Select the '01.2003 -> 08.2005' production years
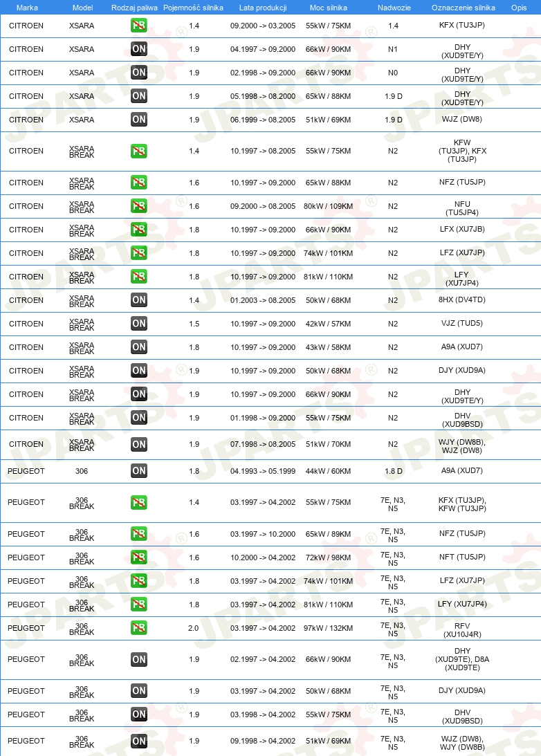The width and height of the screenshot is (541, 756). 263,300
